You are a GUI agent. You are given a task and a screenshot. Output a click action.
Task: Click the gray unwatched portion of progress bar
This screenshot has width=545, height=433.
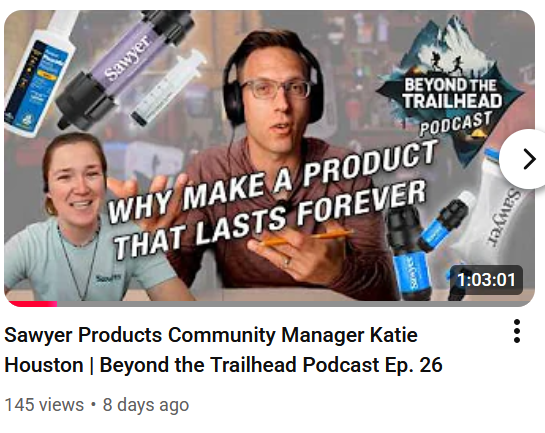pyautogui.click(x=295, y=304)
